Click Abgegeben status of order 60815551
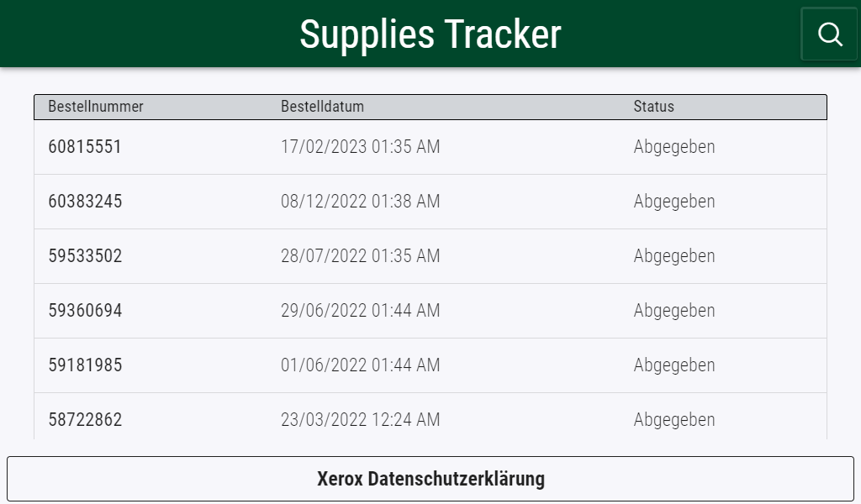This screenshot has height=504, width=861. coord(674,147)
